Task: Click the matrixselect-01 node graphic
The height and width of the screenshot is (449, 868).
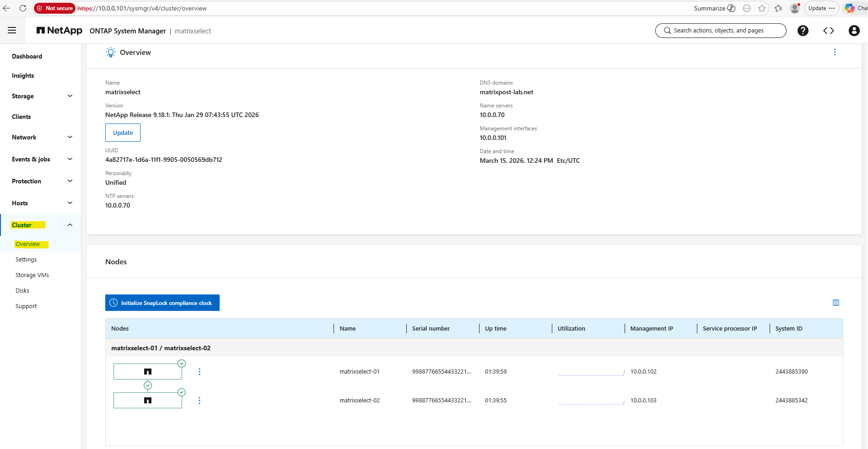Action: click(147, 372)
